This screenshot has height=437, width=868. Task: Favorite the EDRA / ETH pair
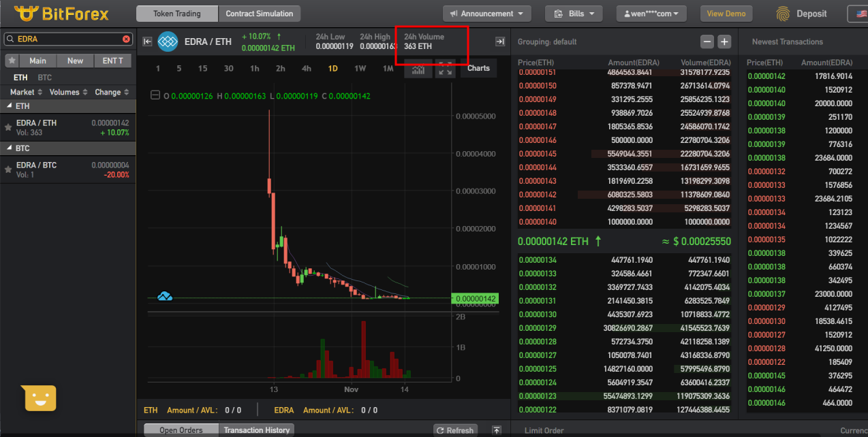pos(8,127)
